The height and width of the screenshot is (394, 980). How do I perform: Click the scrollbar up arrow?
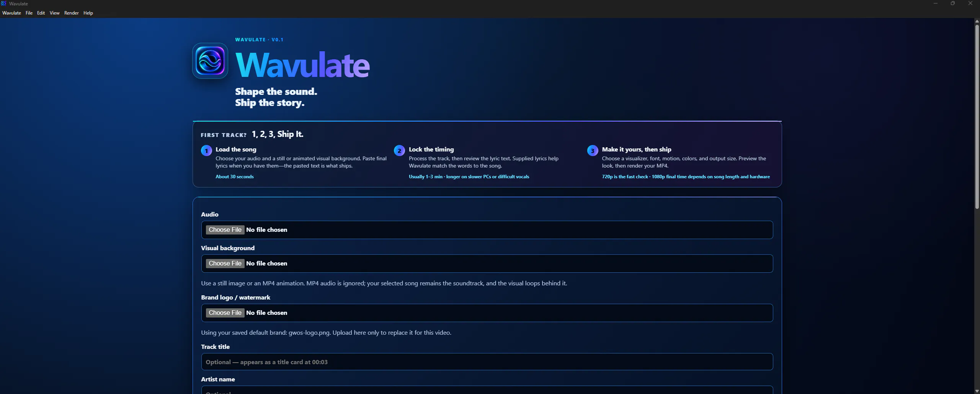[977, 21]
